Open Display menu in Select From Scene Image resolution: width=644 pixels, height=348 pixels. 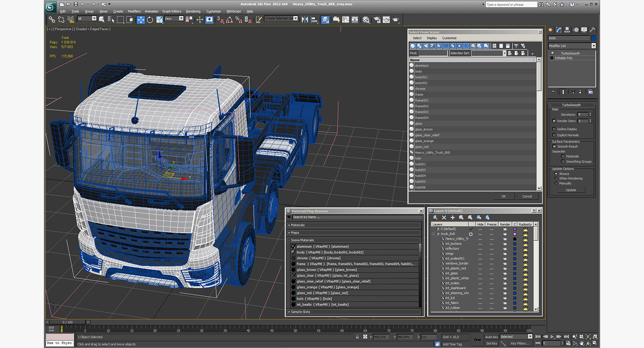pyautogui.click(x=432, y=38)
